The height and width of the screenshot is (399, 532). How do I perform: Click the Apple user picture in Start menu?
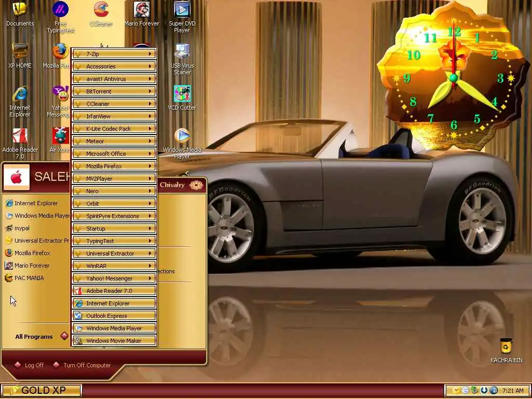click(x=16, y=178)
